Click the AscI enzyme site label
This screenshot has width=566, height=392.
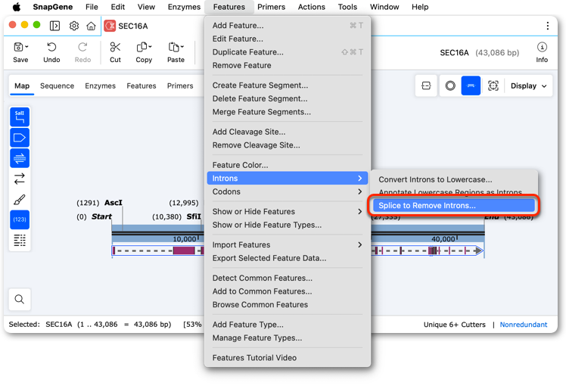(x=114, y=203)
